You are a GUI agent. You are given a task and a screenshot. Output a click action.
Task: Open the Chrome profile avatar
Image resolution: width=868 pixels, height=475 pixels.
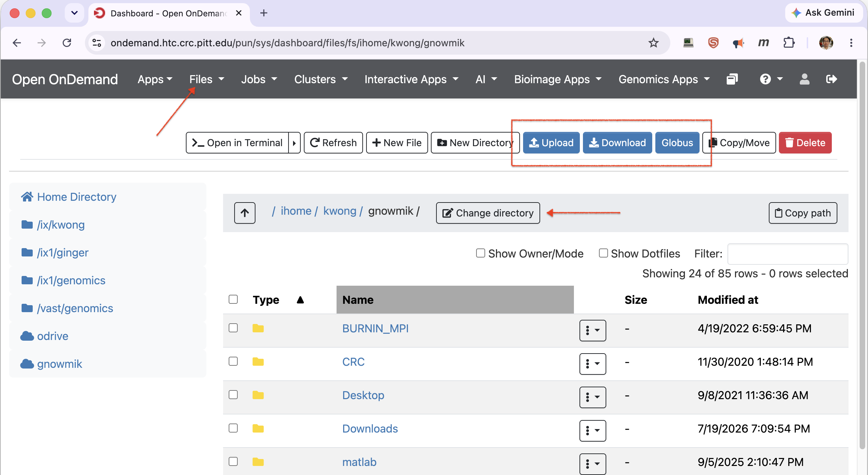pyautogui.click(x=826, y=43)
